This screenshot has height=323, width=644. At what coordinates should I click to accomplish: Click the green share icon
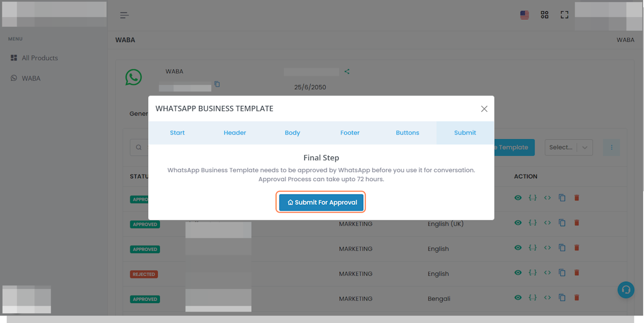347,71
